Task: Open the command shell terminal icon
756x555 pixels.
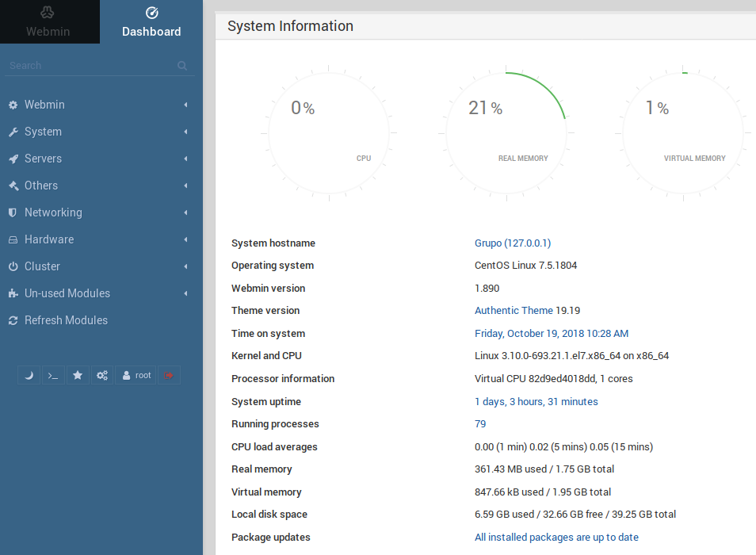Action: tap(53, 375)
